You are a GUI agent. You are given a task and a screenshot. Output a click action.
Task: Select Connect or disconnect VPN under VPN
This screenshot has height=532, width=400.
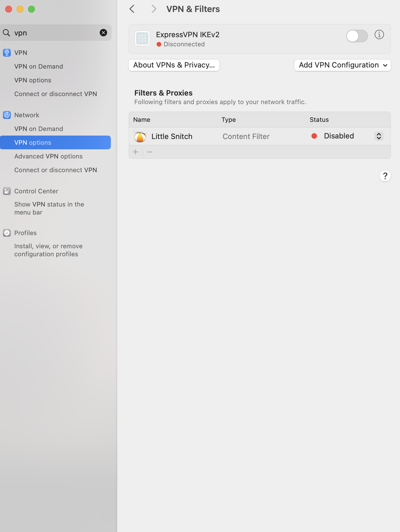[x=56, y=94]
